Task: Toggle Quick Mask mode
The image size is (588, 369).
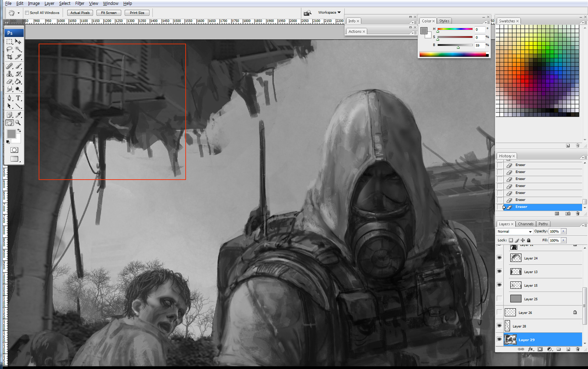Action: coord(14,150)
